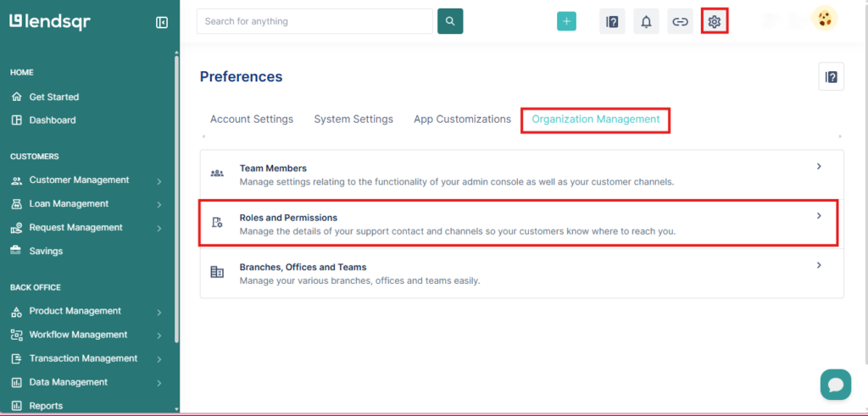Click the teal plus add button

click(x=566, y=21)
